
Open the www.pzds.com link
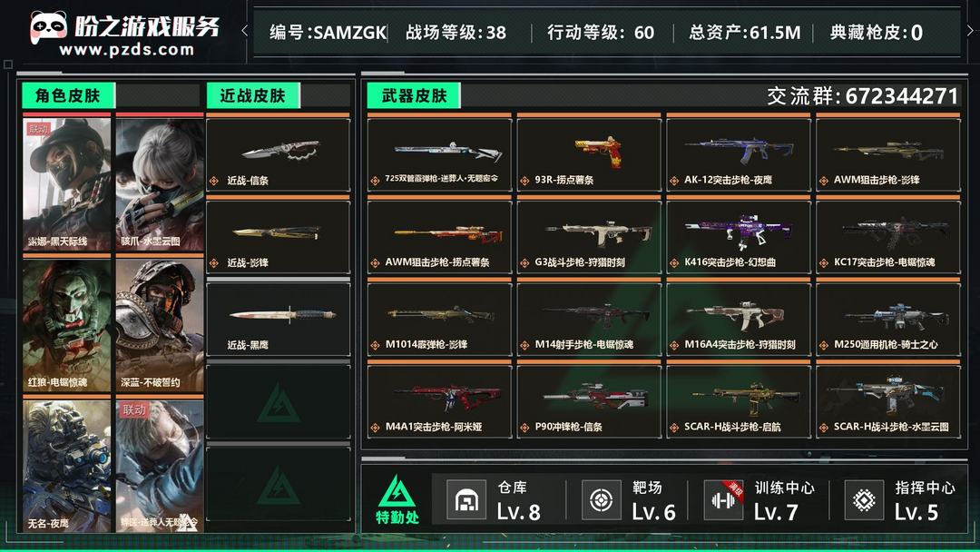127,49
